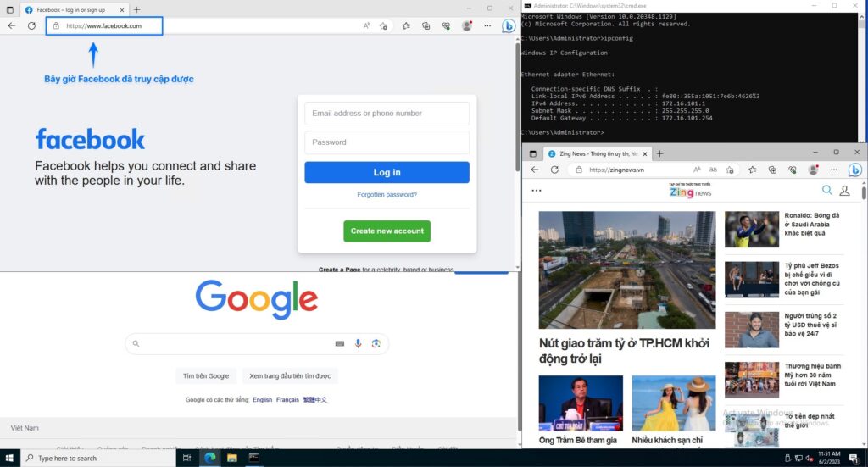
Task: Open Settings and more menu in Facebook window
Action: coord(487,25)
